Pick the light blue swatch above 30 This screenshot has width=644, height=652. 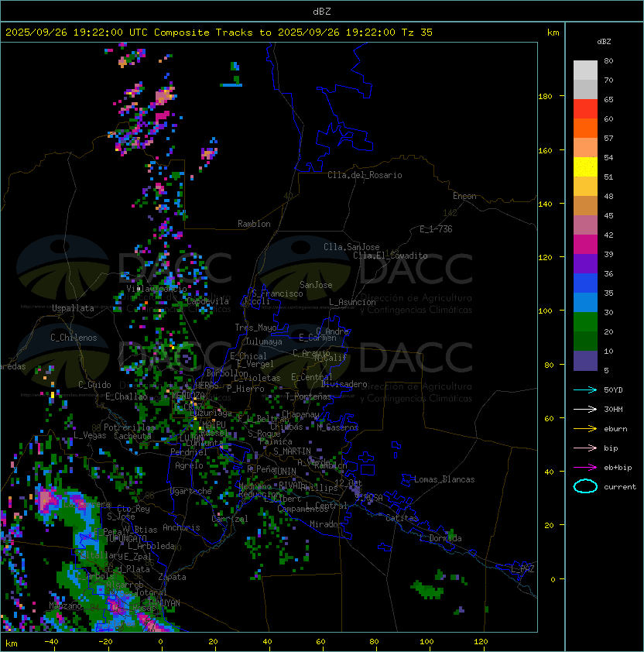pos(585,302)
